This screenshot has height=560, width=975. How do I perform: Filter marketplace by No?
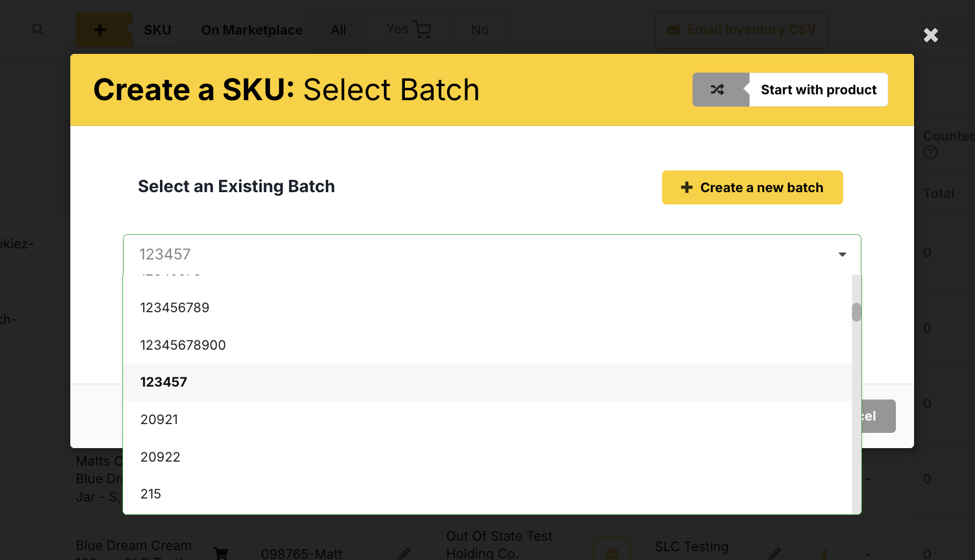479,30
